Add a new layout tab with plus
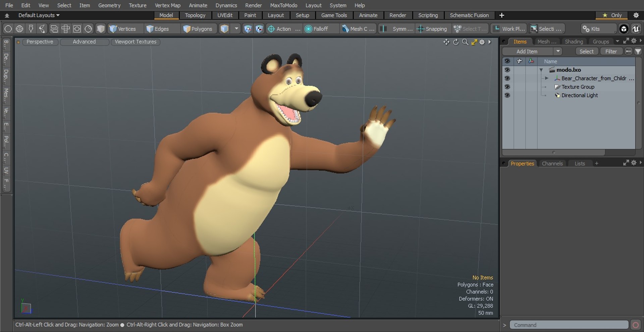Screen dimensions: 644x332 (x=501, y=15)
